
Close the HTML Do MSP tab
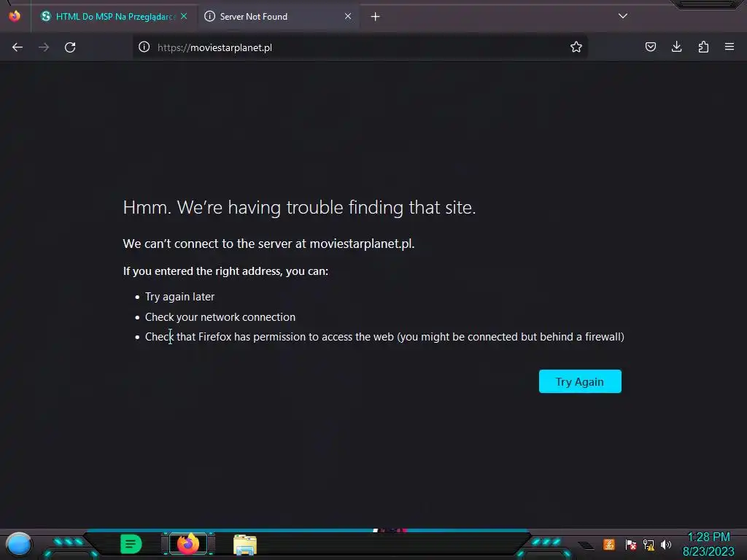click(x=184, y=16)
